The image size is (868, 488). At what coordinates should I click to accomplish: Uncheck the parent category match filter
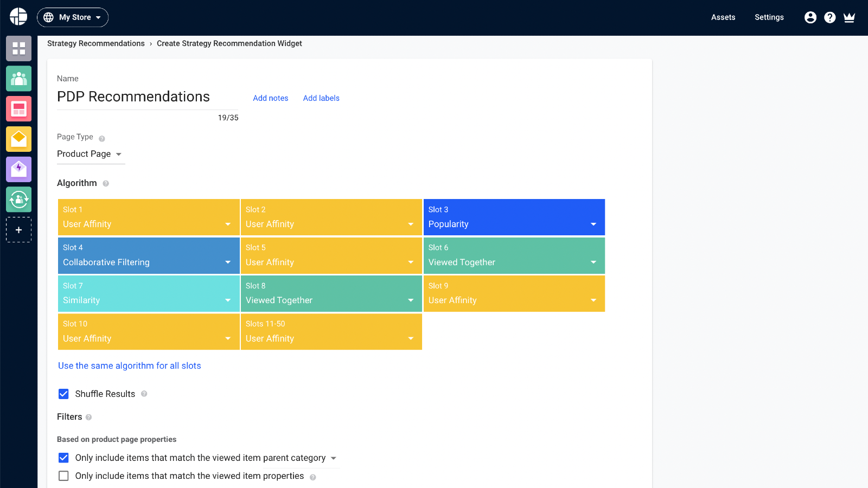coord(63,458)
